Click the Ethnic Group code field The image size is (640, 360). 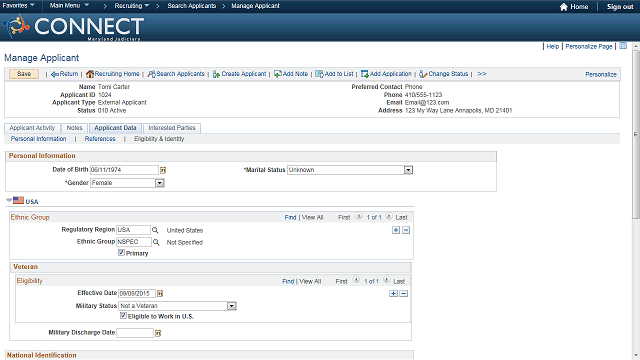coord(134,242)
